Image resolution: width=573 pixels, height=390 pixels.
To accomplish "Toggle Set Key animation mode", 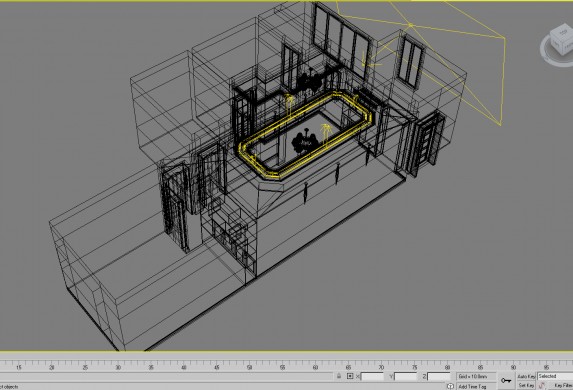I will pyautogui.click(x=526, y=385).
